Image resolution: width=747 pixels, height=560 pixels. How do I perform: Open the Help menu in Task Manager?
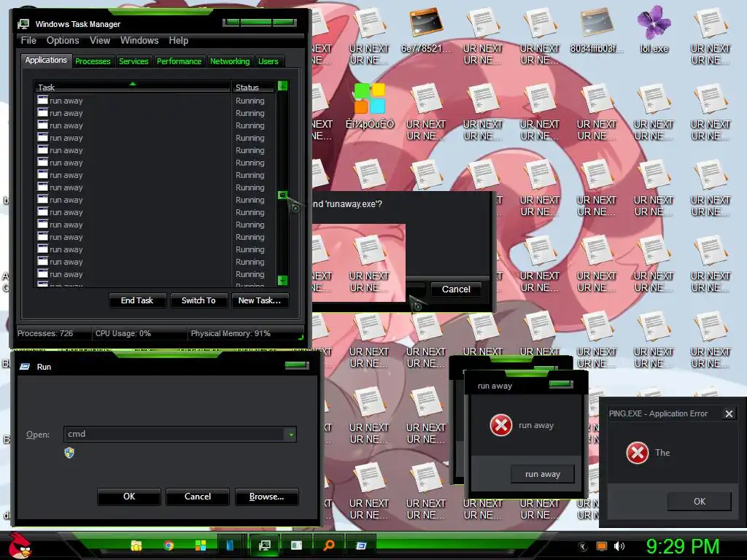coord(179,41)
